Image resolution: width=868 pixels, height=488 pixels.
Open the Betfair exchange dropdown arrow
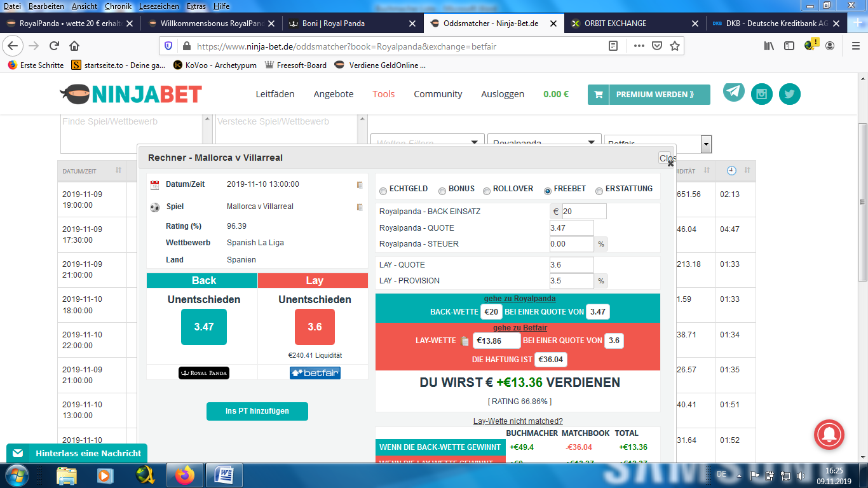pyautogui.click(x=706, y=144)
